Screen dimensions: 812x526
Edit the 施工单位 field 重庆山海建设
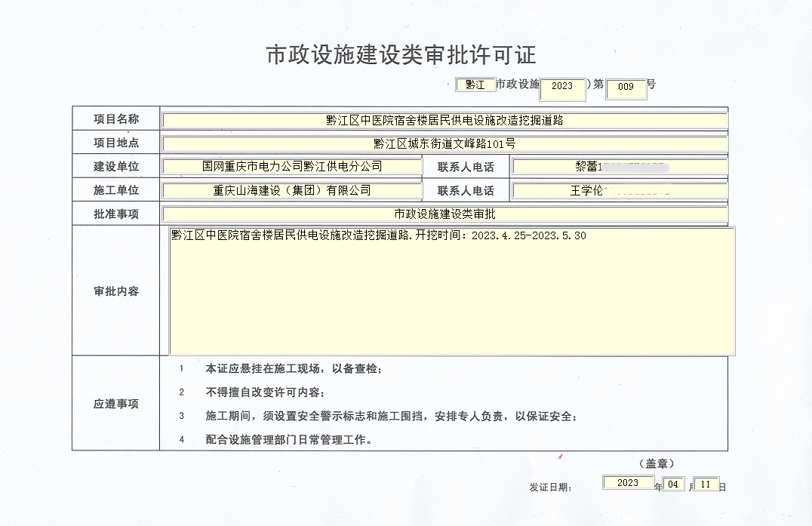click(x=292, y=190)
